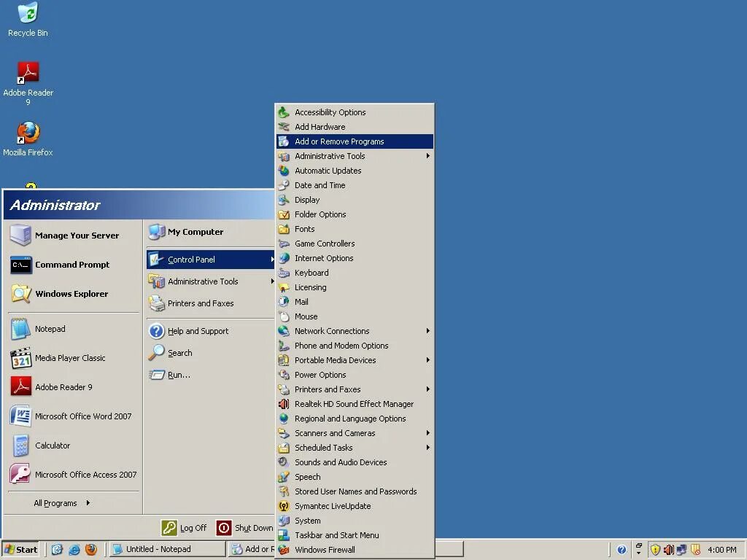
Task: Click the Log Off button
Action: [185, 528]
